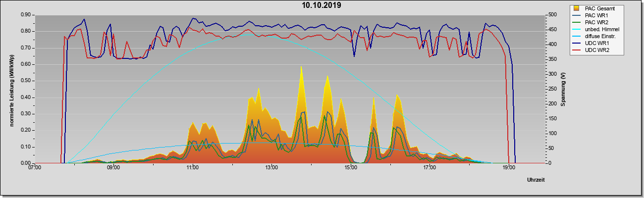Click the Spannung (V) axis title
The width and height of the screenshot is (644, 198).
click(563, 89)
